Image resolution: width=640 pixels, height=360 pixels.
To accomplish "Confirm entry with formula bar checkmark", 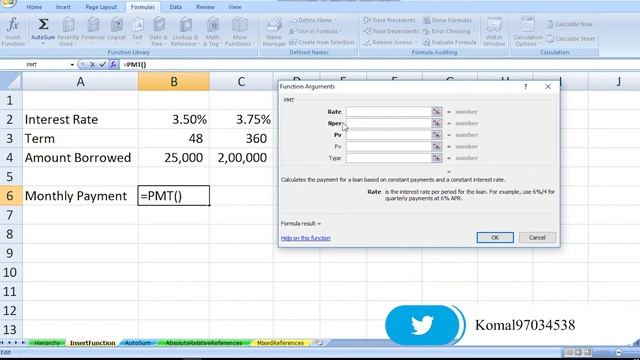I will (102, 64).
